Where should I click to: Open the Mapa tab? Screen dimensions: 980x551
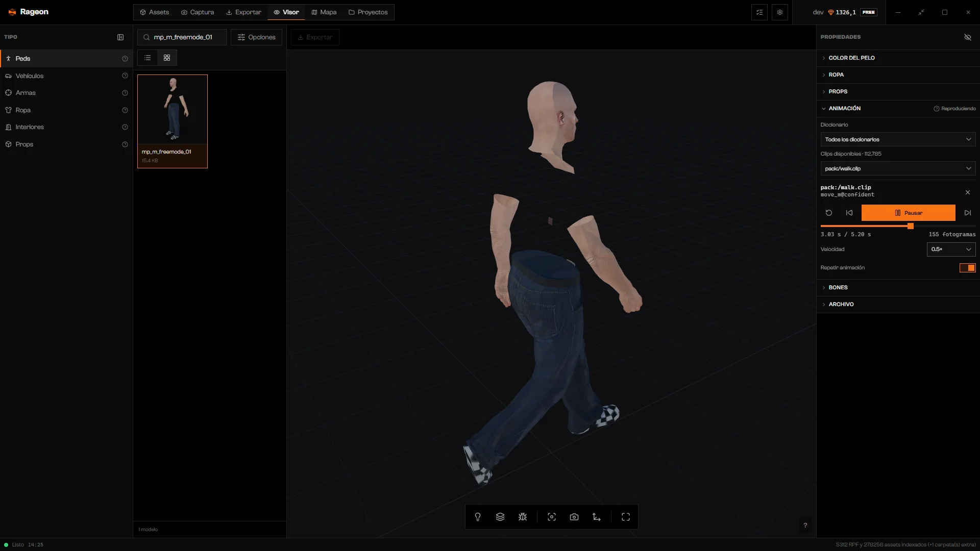click(x=324, y=12)
